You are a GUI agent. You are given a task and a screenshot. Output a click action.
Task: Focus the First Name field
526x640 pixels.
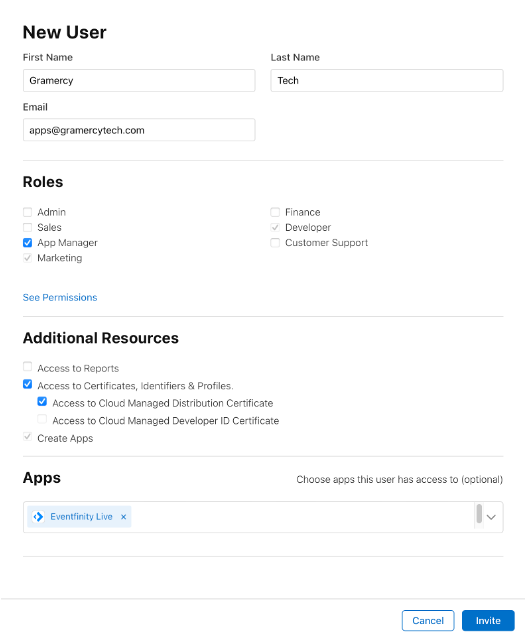pos(139,80)
